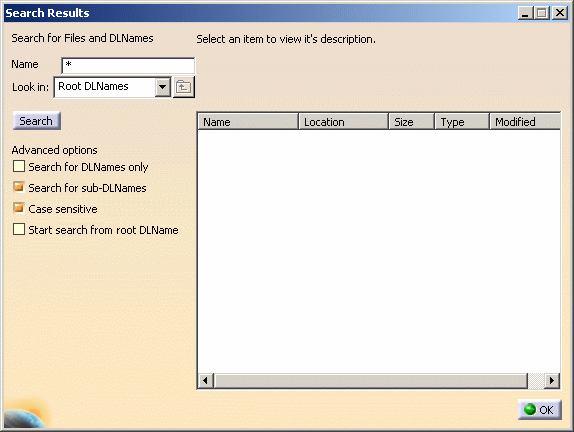This screenshot has height=432, width=574.
Task: Click the Type column header
Action: point(462,122)
